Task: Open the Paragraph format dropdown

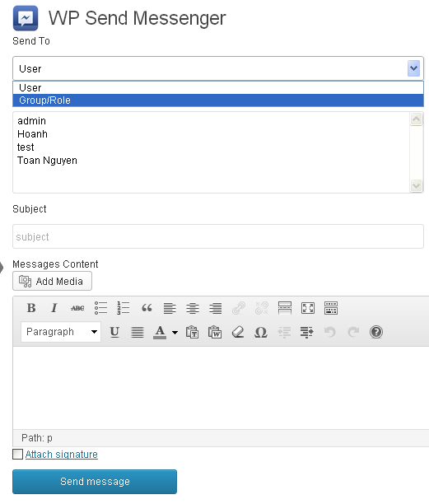Action: 61,332
